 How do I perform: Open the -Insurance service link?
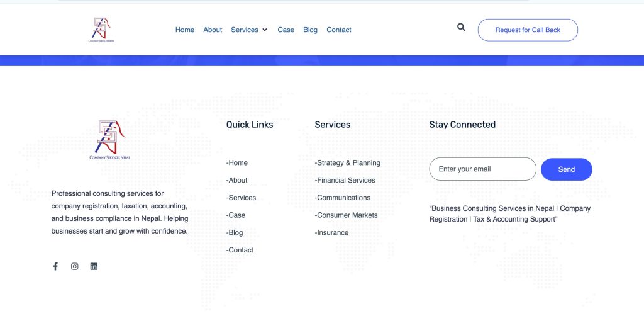click(x=331, y=233)
